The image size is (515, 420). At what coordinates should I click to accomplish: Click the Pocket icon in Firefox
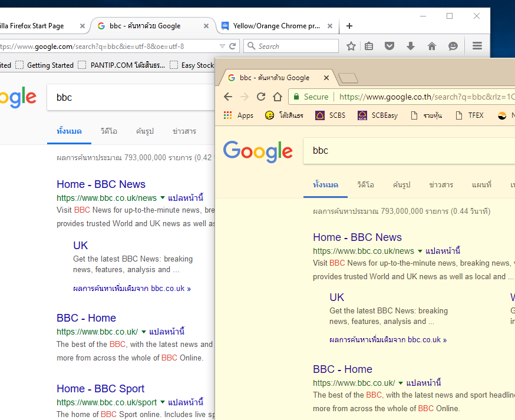(x=389, y=46)
